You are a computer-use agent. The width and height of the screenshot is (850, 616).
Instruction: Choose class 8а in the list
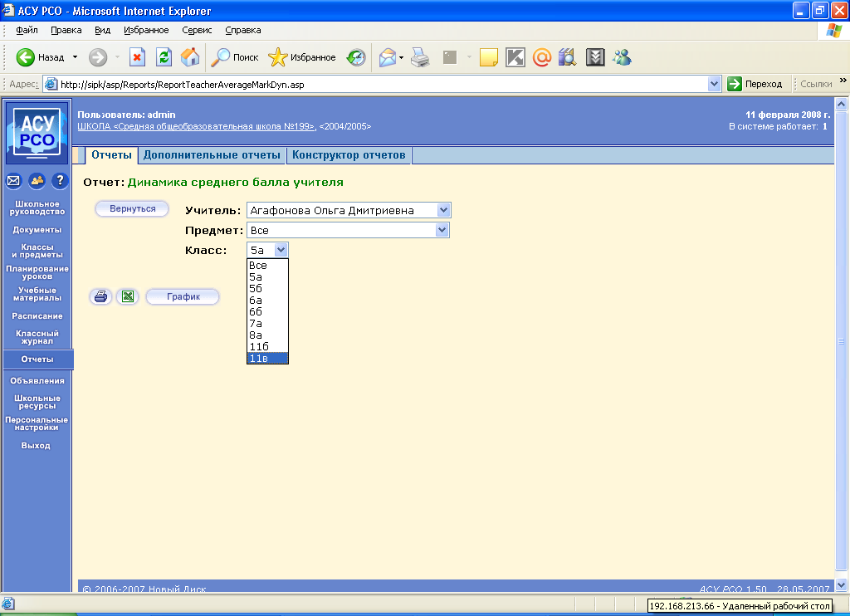coord(267,335)
